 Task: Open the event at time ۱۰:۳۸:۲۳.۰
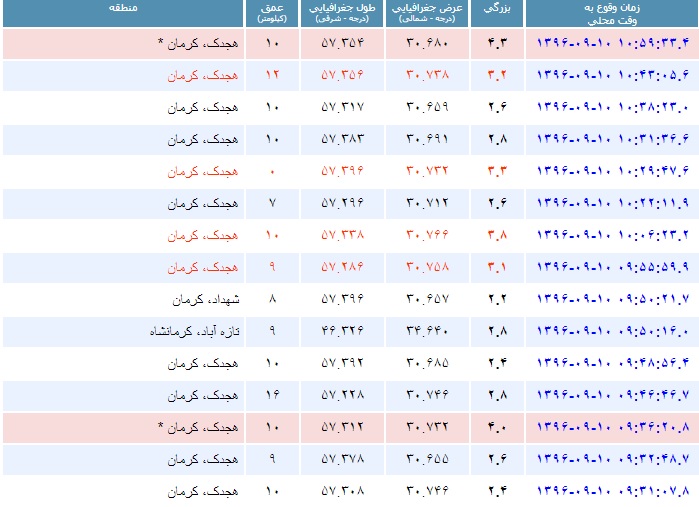click(x=613, y=107)
